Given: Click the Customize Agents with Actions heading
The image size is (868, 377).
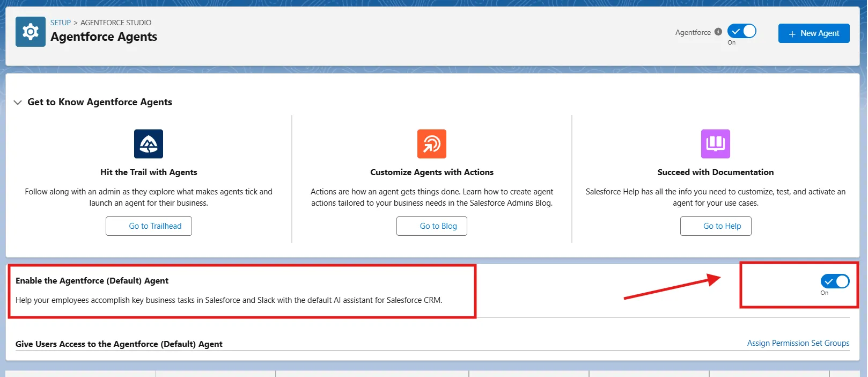Looking at the screenshot, I should [x=431, y=172].
